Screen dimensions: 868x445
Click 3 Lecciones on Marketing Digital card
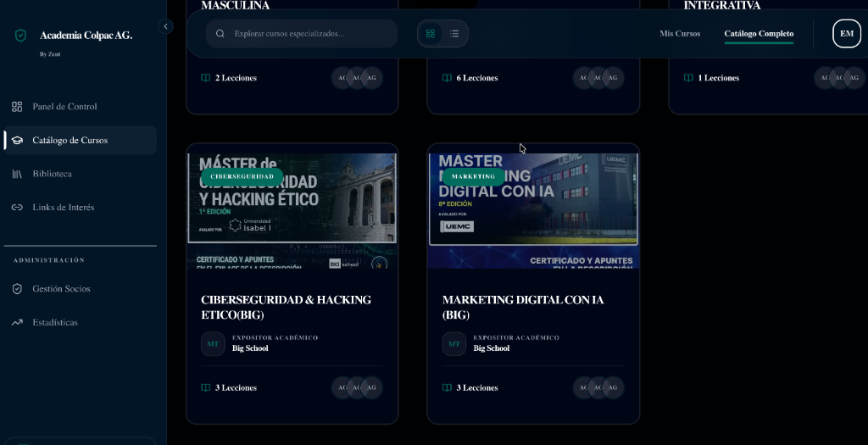tap(477, 387)
